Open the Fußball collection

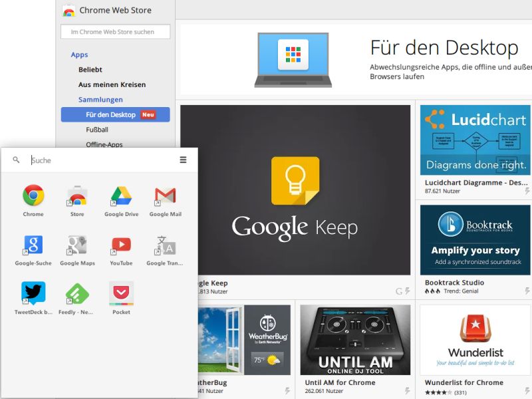click(97, 130)
